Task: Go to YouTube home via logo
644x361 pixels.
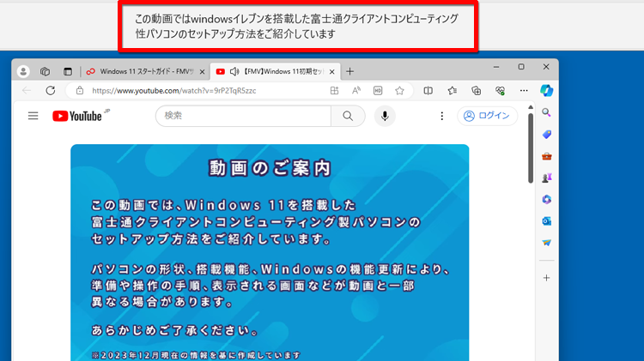Action: [x=77, y=116]
